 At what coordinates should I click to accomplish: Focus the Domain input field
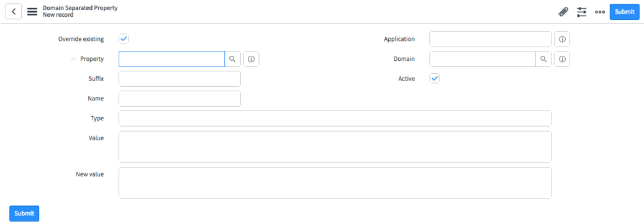(483, 59)
